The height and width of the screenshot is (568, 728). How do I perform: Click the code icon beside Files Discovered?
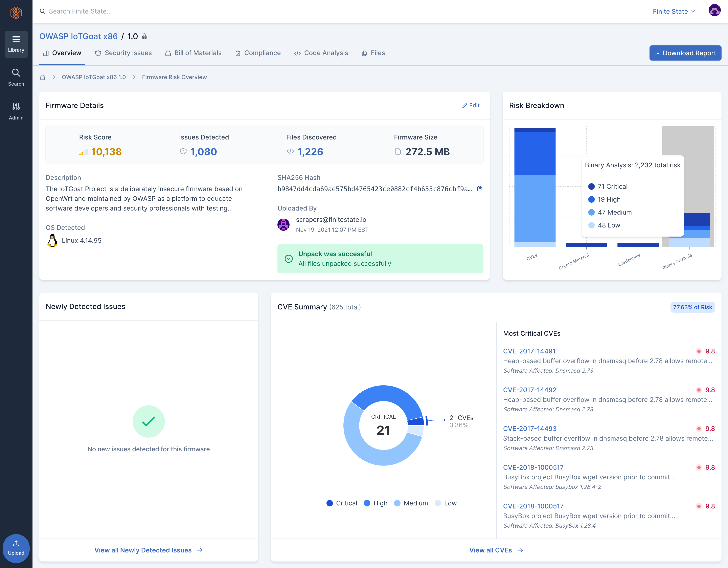290,151
